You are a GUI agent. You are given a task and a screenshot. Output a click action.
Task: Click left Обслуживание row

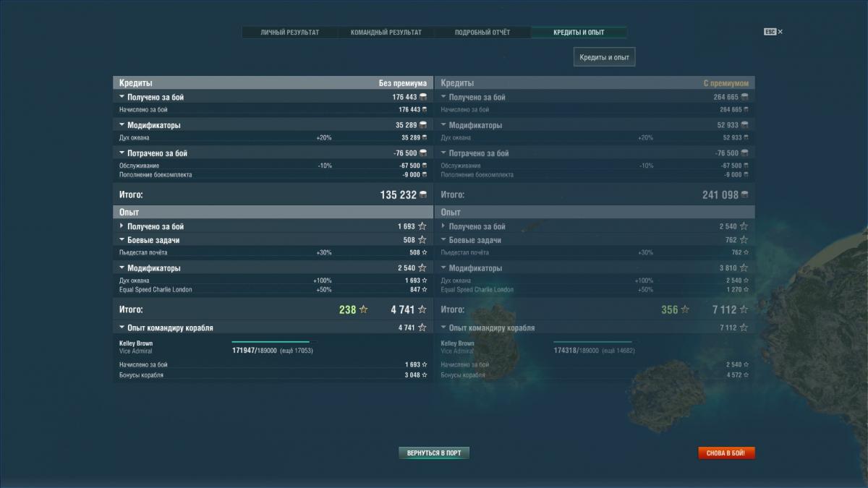[273, 166]
